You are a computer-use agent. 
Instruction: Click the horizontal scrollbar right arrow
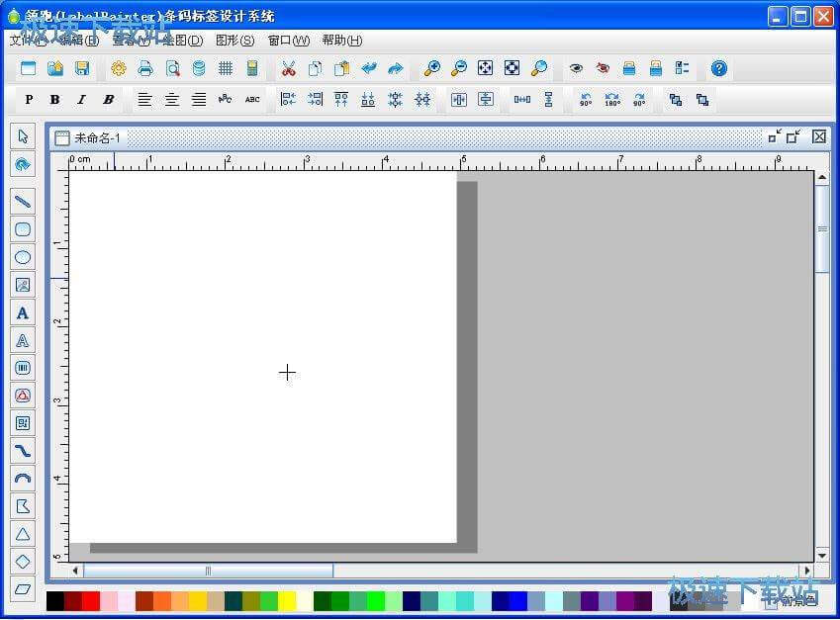[807, 571]
